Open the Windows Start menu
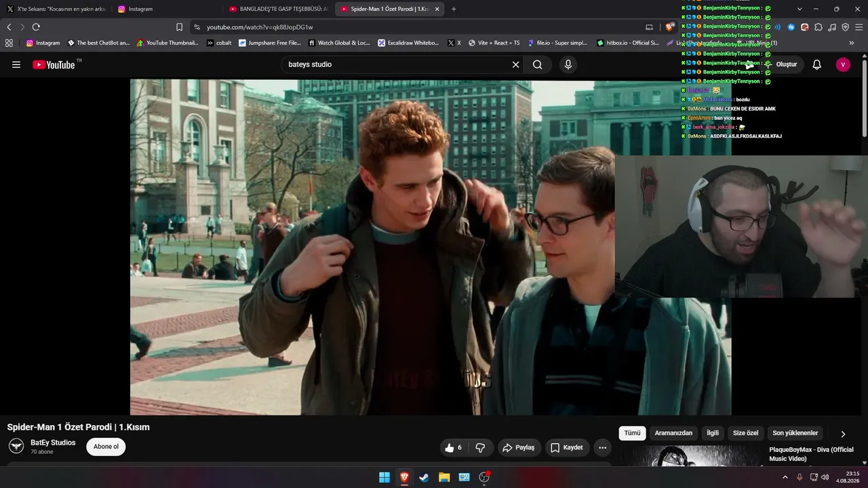This screenshot has height=488, width=868. point(384,477)
